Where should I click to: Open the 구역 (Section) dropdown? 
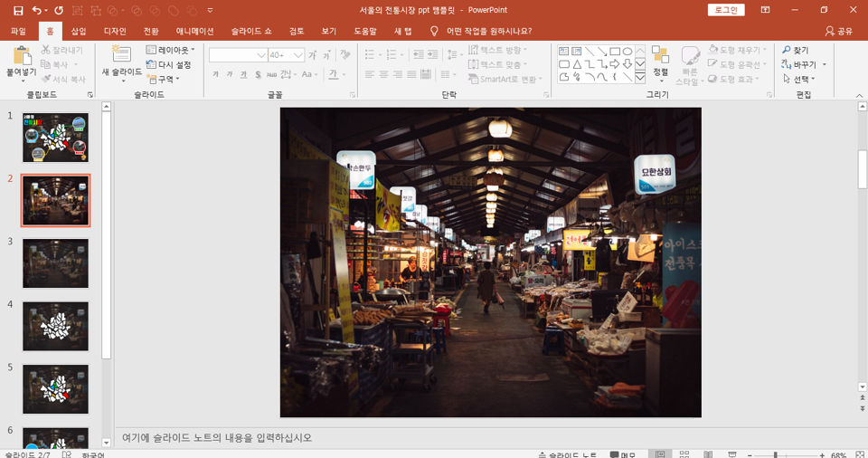[x=164, y=80]
